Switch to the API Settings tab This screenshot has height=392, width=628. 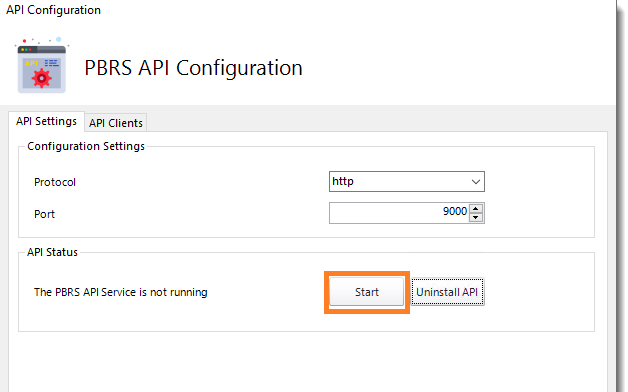click(46, 121)
